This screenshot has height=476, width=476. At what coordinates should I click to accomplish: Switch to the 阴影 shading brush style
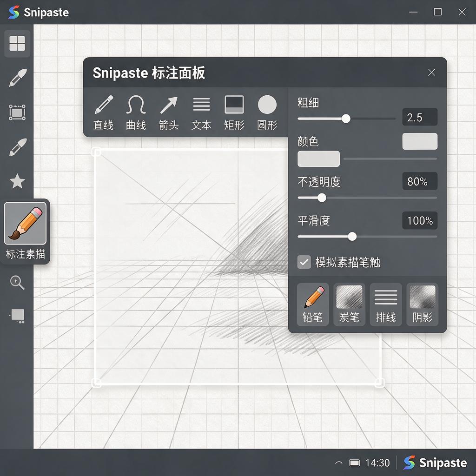pyautogui.click(x=422, y=304)
